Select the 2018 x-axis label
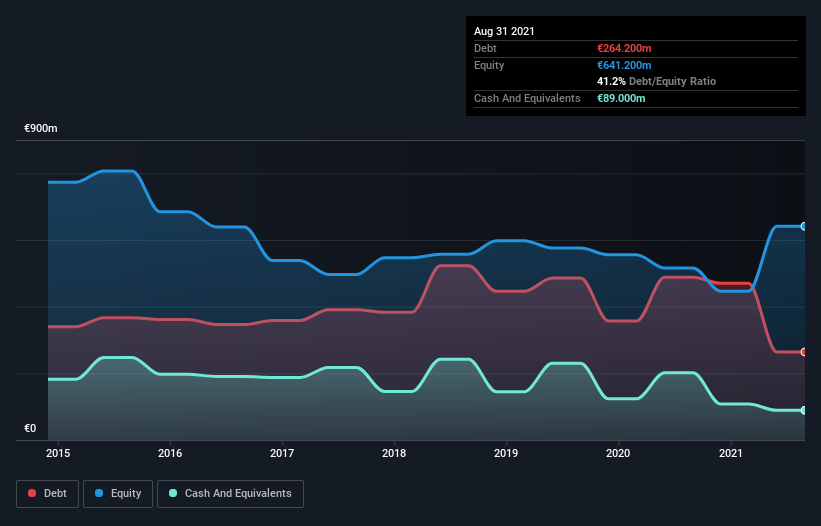Viewport: 821px width, 526px height. (394, 453)
